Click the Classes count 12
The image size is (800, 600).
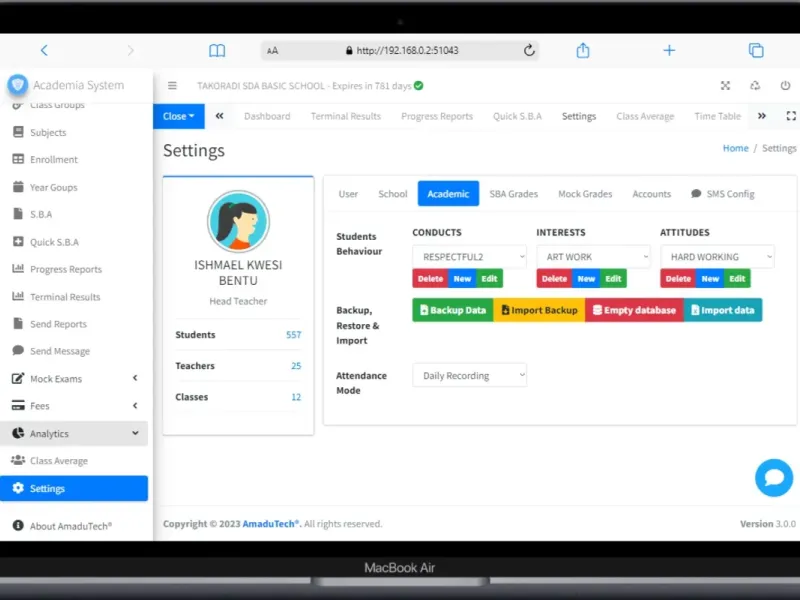pyautogui.click(x=296, y=397)
